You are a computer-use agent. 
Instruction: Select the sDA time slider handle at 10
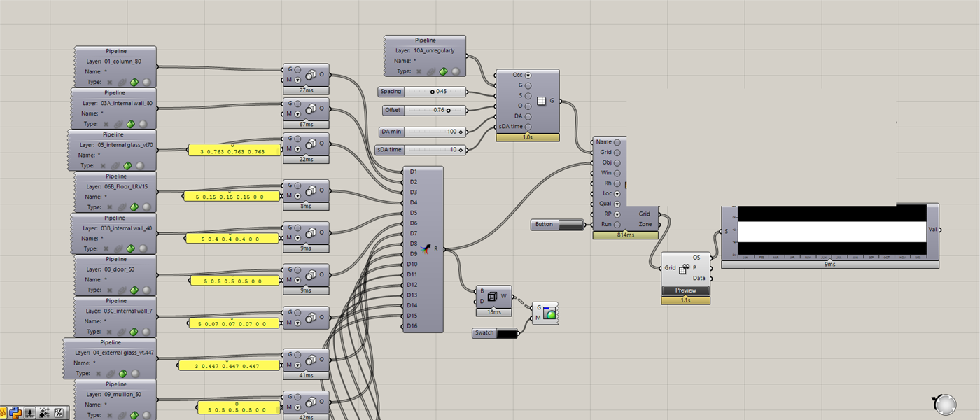coord(460,150)
